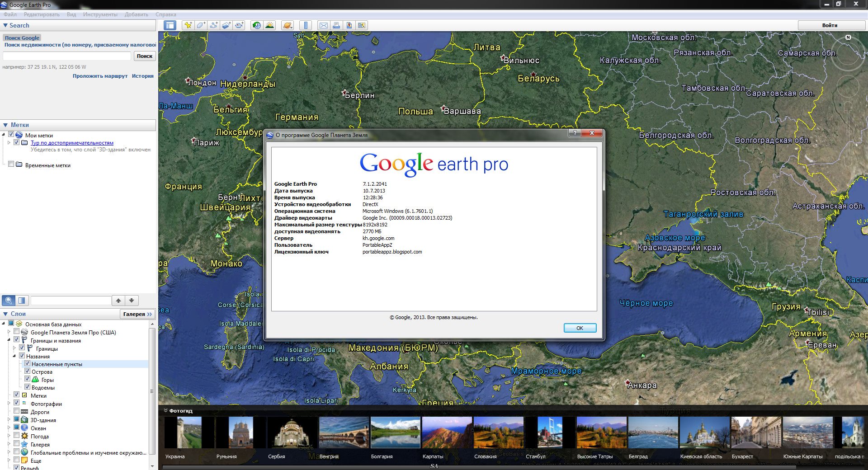Image resolution: width=868 pixels, height=470 pixels.
Task: Open the Галерея button in layers header
Action: tap(138, 314)
